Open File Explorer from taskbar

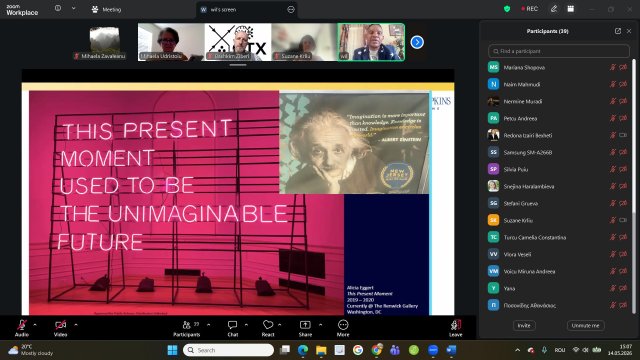321,350
